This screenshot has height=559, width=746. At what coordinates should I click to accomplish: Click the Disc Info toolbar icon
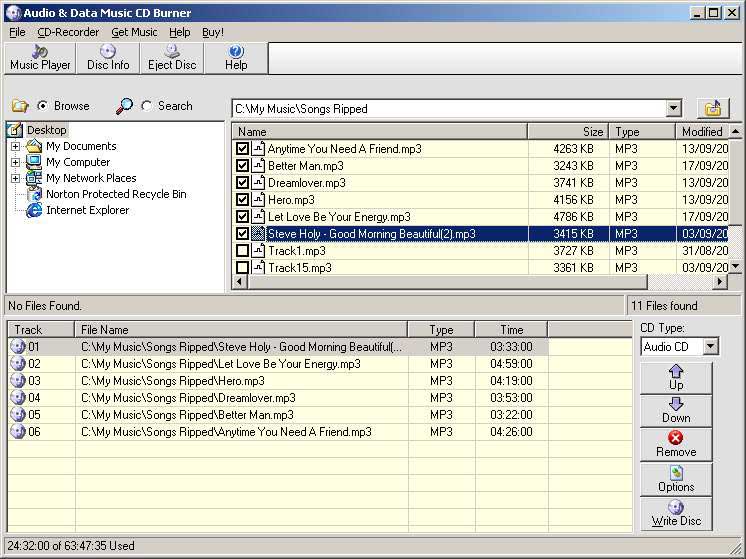pyautogui.click(x=108, y=57)
